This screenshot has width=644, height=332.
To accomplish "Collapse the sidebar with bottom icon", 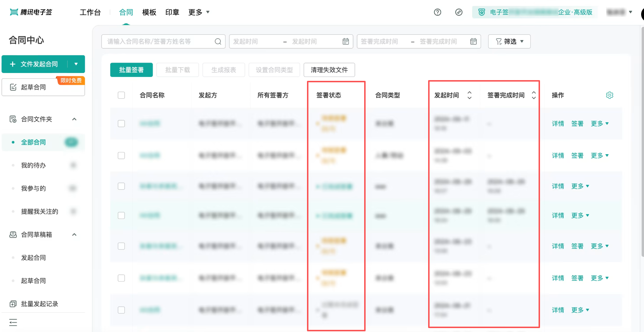I will click(13, 323).
